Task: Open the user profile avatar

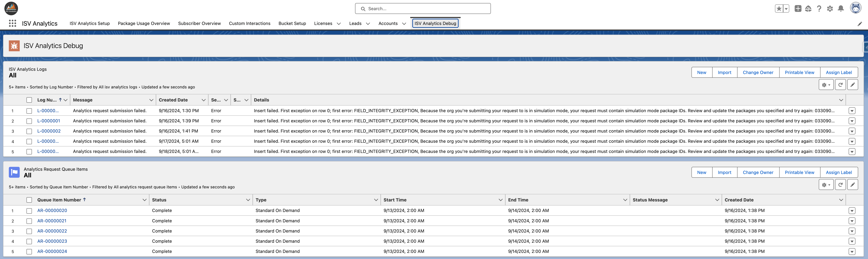Action: (x=856, y=8)
